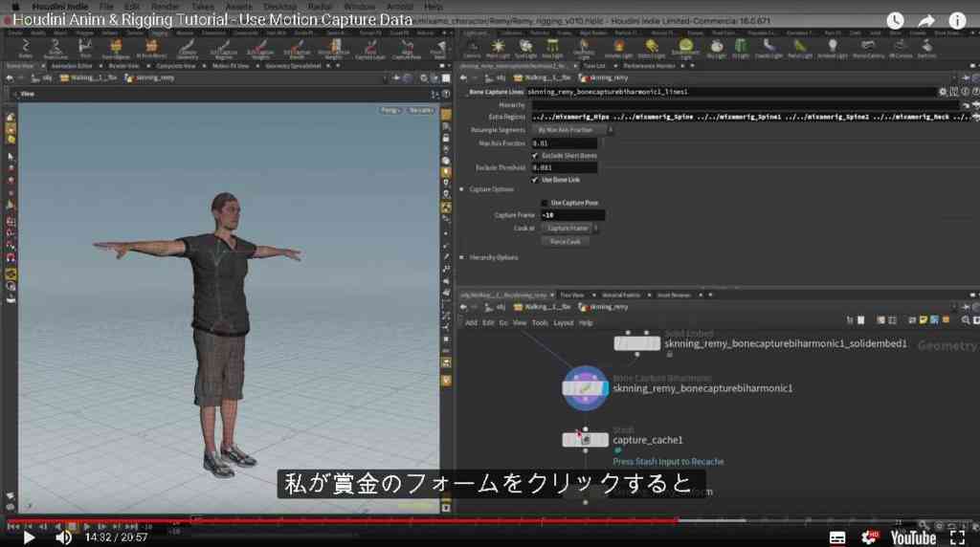Open the Cook at Capture Frame dropdown

(570, 229)
